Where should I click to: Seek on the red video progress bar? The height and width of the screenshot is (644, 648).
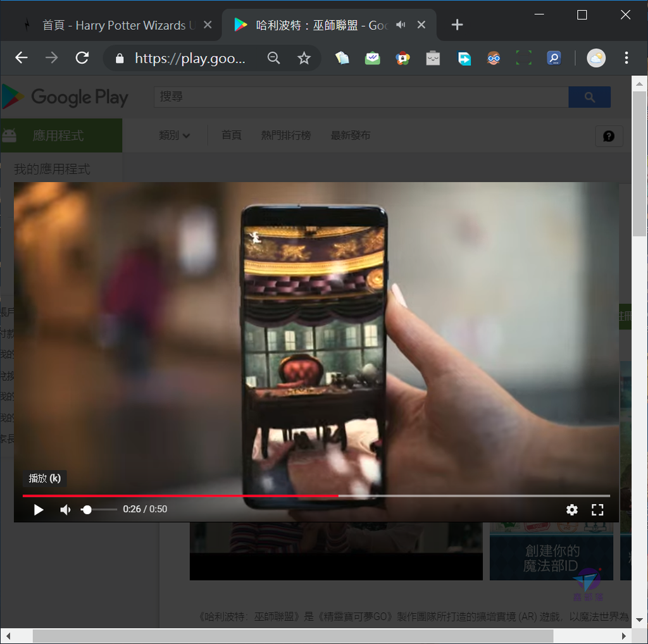pos(316,495)
